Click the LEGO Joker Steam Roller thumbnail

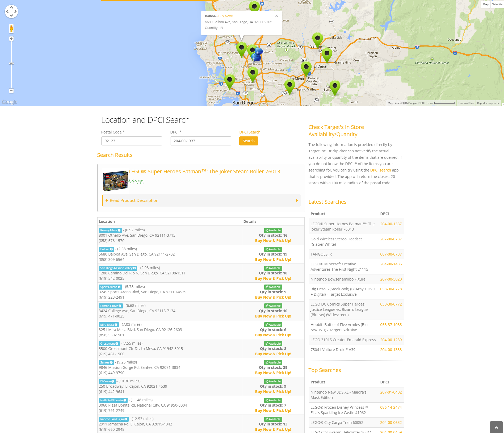pos(115,181)
